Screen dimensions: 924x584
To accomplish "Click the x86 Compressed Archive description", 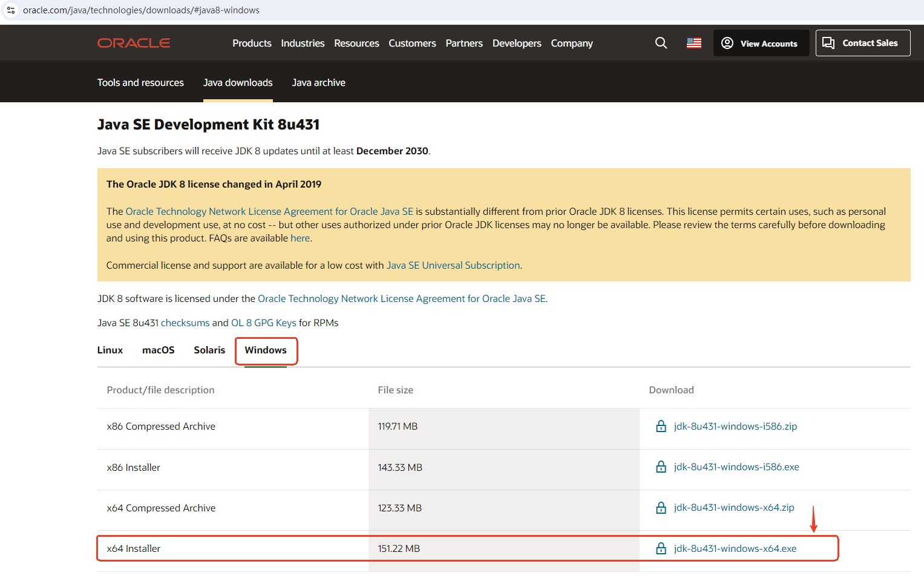I will coord(161,426).
